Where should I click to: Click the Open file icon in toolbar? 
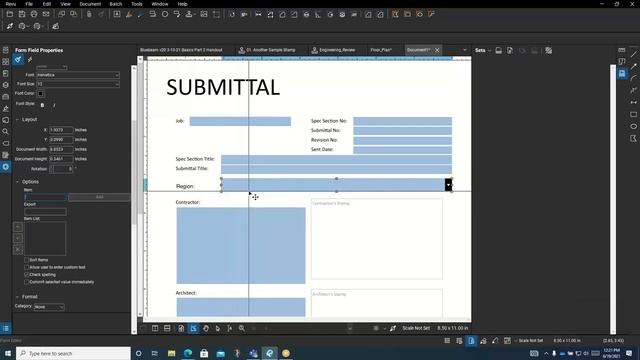point(10,14)
